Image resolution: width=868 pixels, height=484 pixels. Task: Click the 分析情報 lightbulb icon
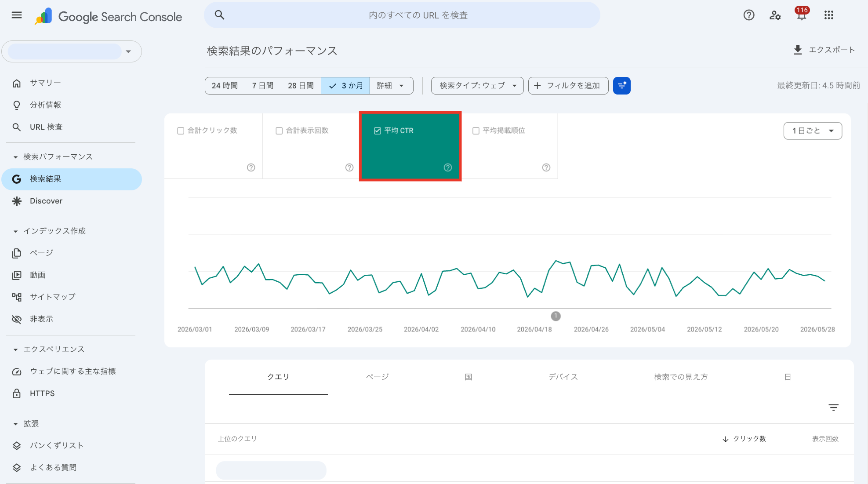pos(17,105)
